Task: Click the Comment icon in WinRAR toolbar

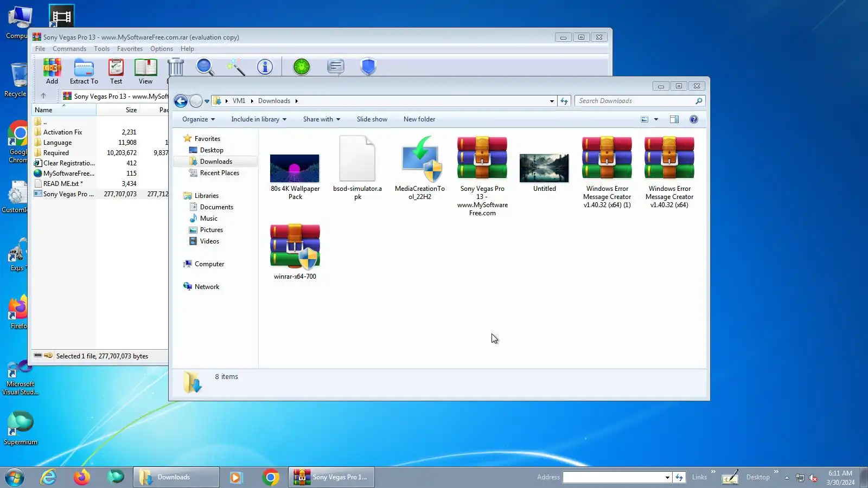Action: (x=336, y=67)
